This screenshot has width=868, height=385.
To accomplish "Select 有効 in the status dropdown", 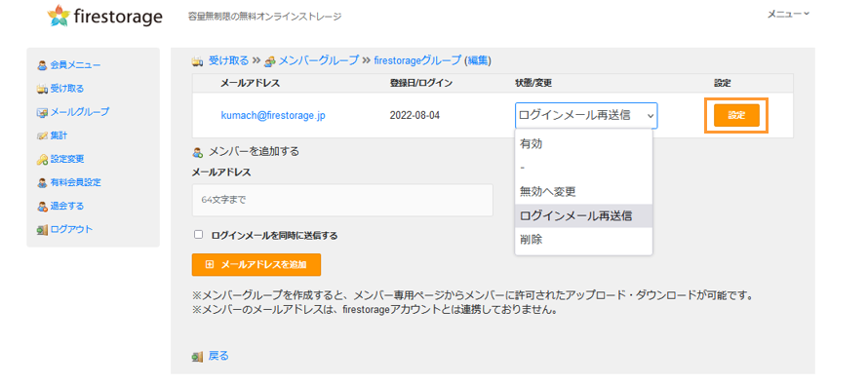I will click(x=583, y=144).
